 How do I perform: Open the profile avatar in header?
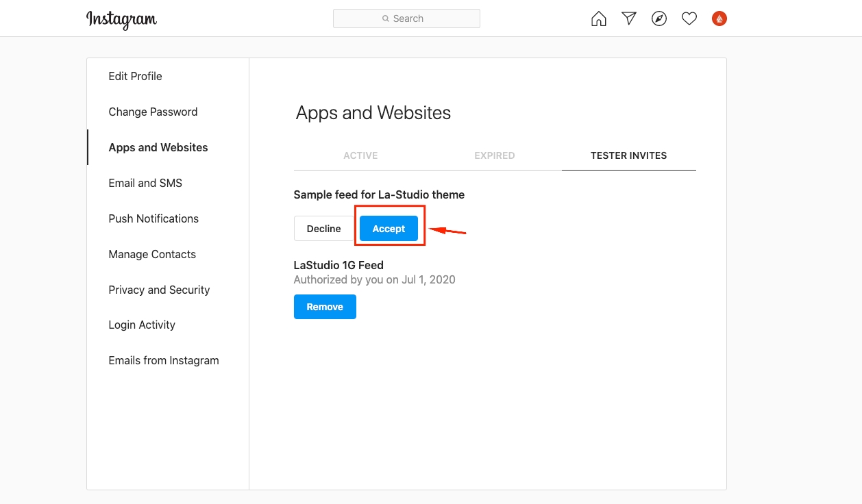pos(719,18)
